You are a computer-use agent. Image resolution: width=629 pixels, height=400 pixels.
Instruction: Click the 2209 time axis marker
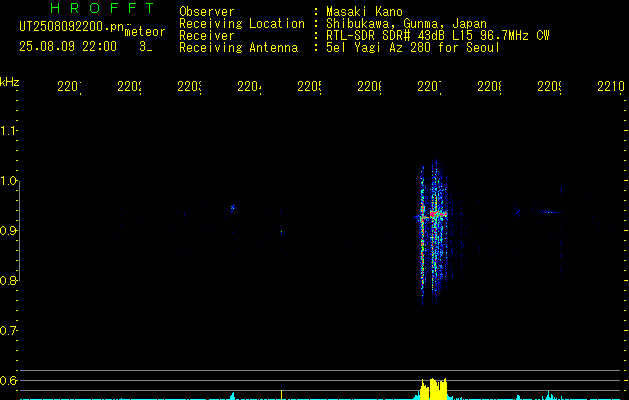click(549, 87)
